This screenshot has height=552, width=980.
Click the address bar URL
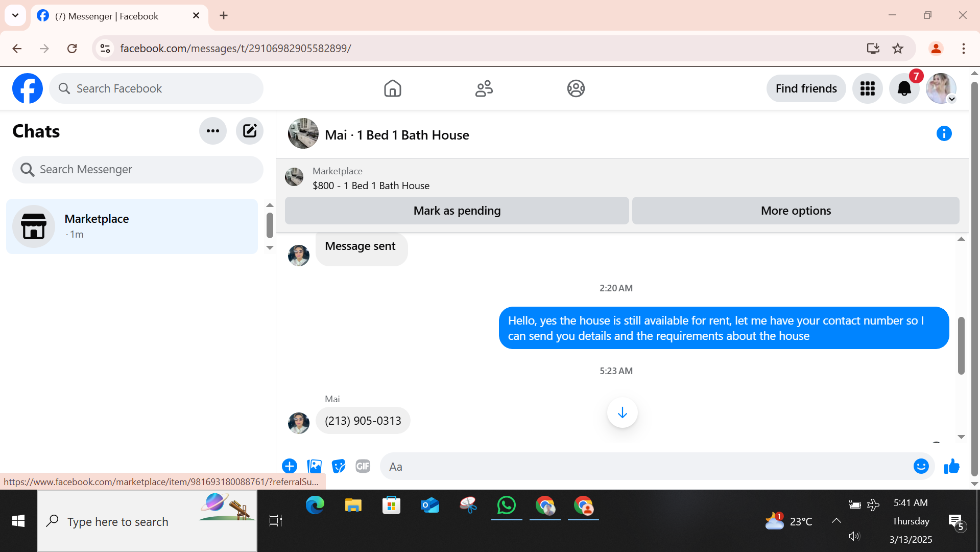235,49
